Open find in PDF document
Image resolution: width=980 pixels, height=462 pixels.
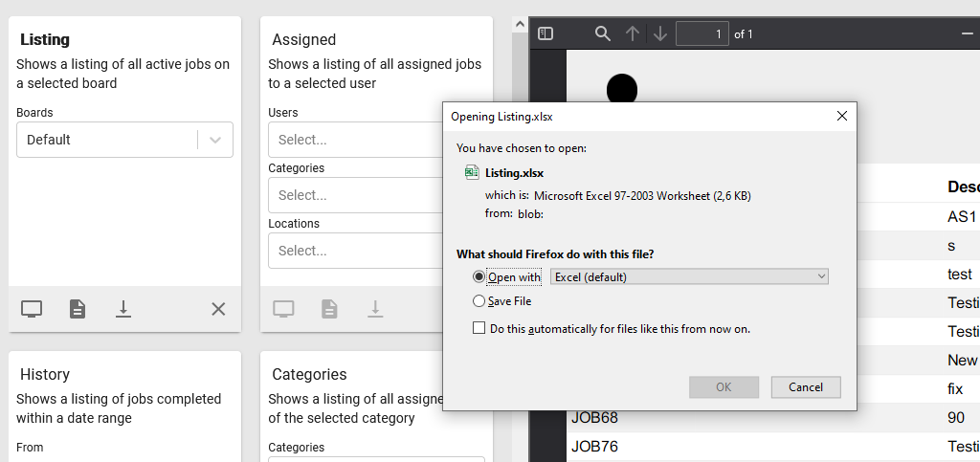[603, 33]
